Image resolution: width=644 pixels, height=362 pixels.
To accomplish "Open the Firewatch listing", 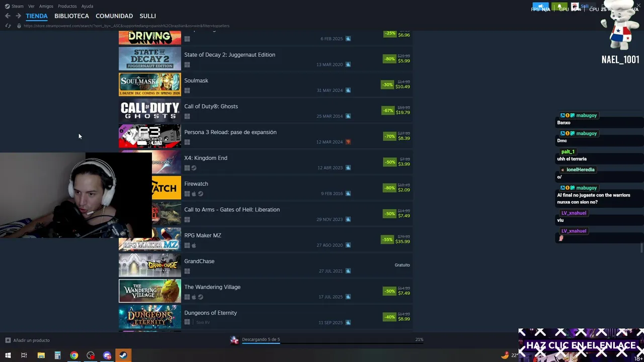I will coord(266,188).
